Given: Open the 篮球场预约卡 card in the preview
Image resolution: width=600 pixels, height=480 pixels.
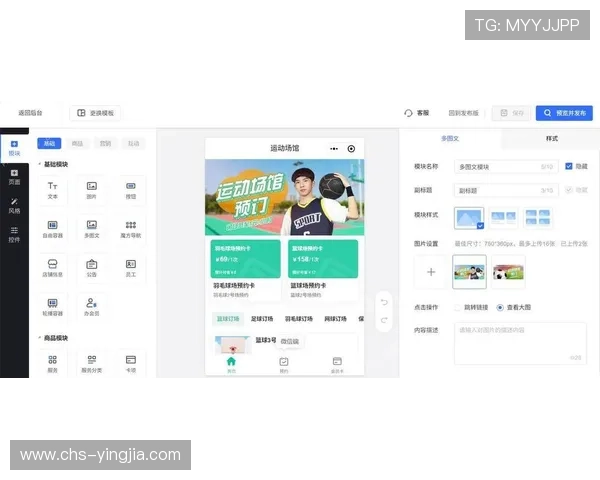Looking at the screenshot, I should pos(323,269).
